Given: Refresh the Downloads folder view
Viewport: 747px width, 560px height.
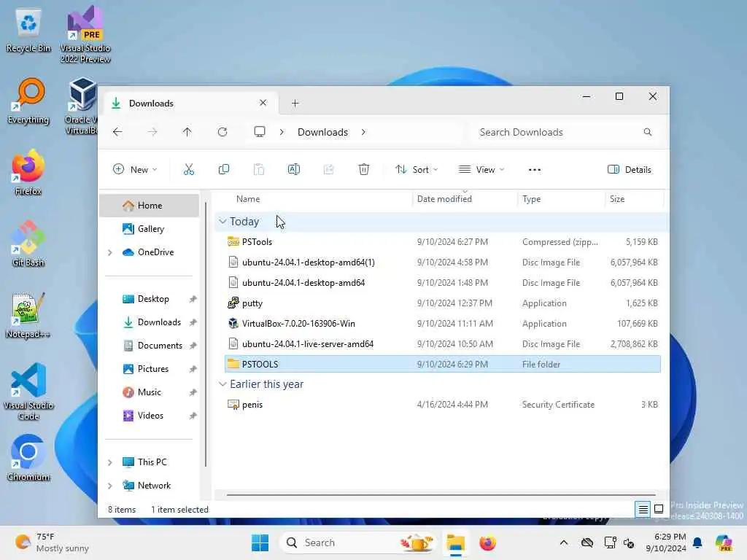Looking at the screenshot, I should click(x=222, y=132).
